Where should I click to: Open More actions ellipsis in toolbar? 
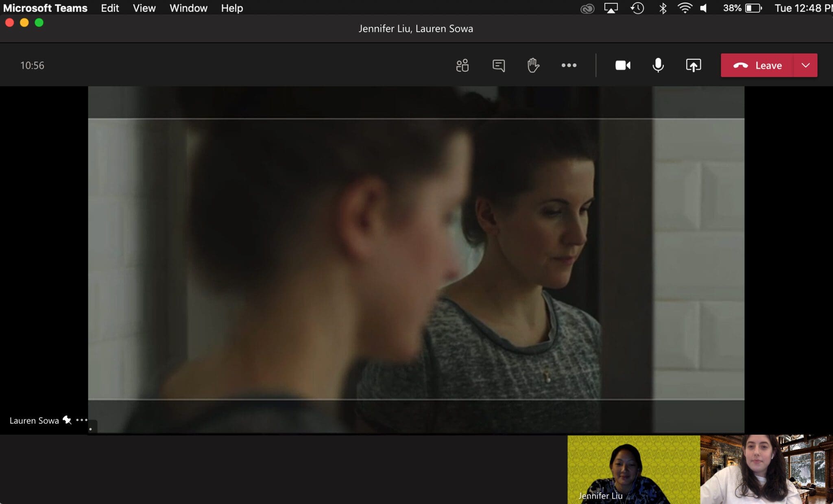(x=569, y=65)
